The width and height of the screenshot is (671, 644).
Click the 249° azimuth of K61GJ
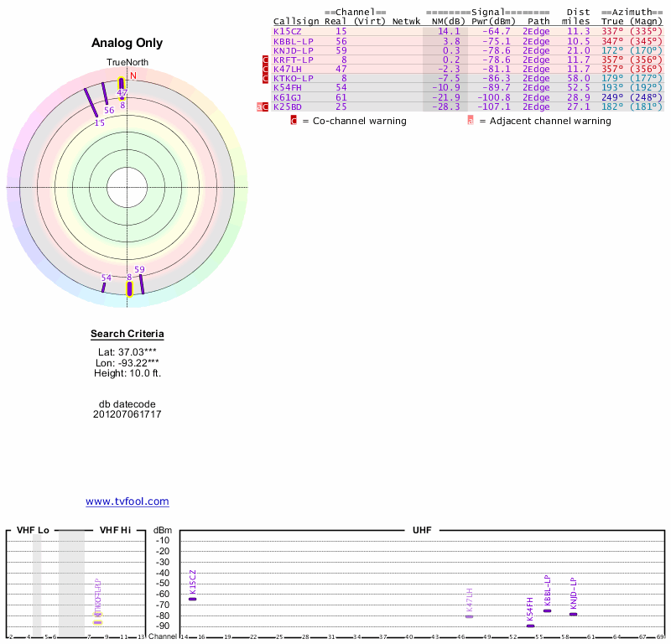tap(612, 97)
